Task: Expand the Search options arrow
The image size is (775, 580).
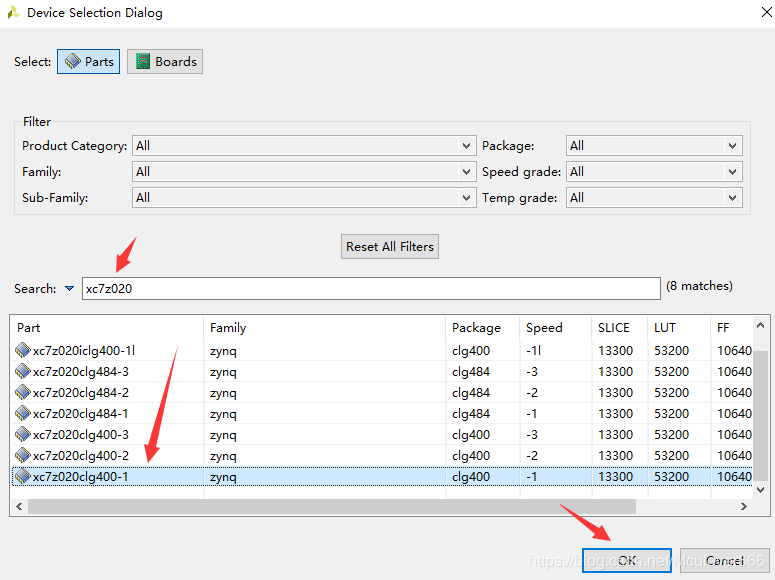Action: coord(69,288)
